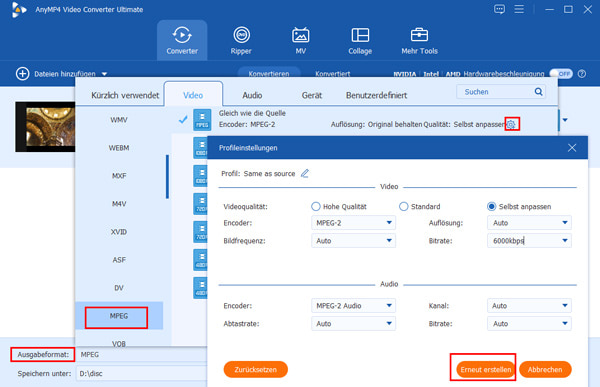600x387 pixels.
Task: Click Erneut erstellen button
Action: 486,369
